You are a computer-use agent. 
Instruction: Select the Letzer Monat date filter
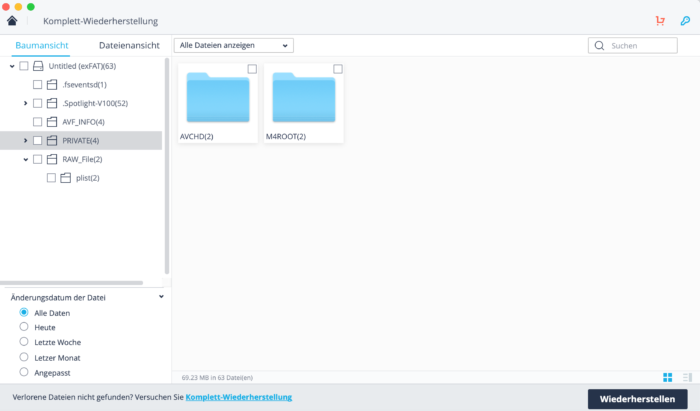click(x=24, y=357)
